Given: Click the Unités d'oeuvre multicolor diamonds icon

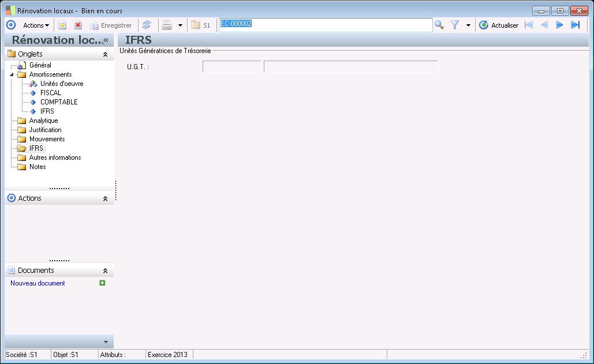Looking at the screenshot, I should [x=33, y=84].
